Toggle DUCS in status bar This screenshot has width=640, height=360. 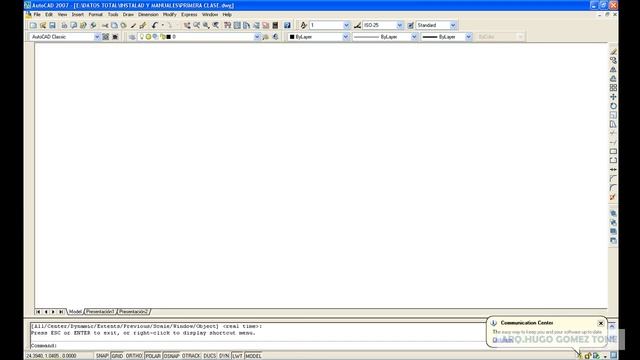209,356
